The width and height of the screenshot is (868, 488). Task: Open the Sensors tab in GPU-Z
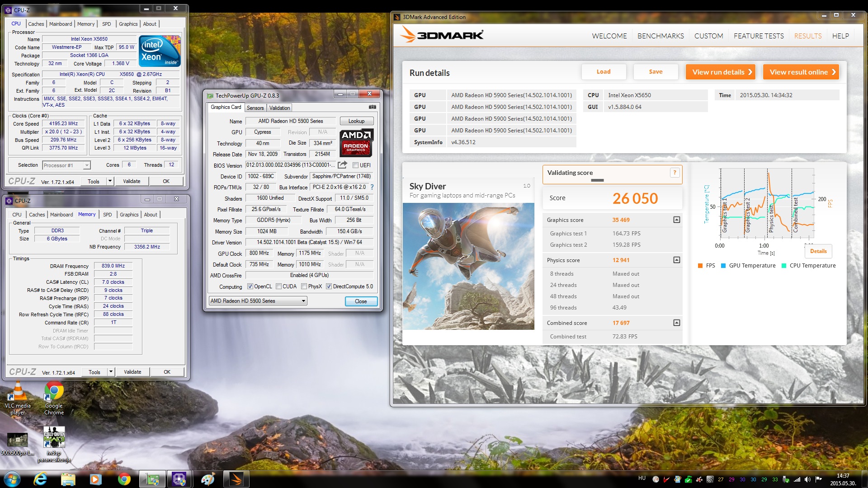coord(255,108)
